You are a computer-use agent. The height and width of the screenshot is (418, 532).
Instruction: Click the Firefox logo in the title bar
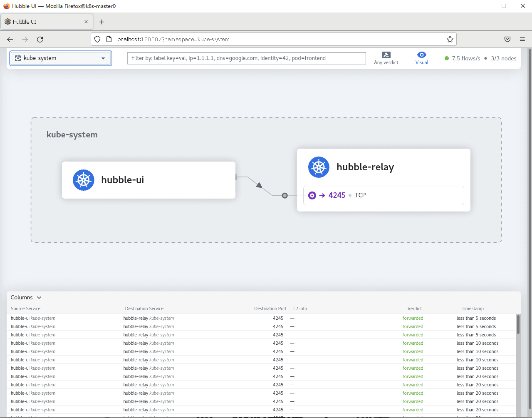pyautogui.click(x=6, y=6)
